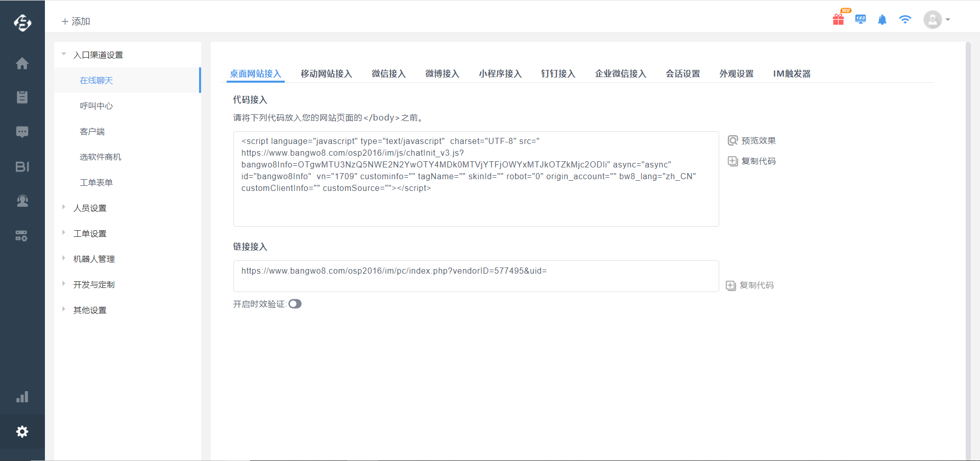This screenshot has height=461, width=980.
Task: Click the customer service agent sidebar icon
Action: coord(22,201)
